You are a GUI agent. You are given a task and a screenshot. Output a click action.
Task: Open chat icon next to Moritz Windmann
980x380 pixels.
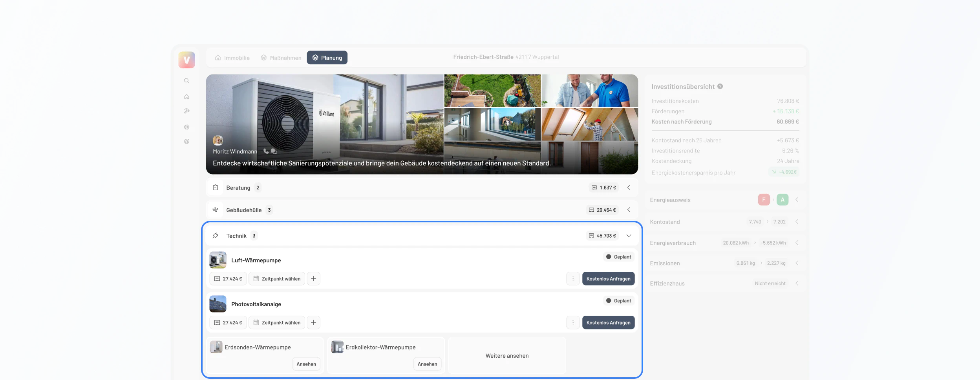click(x=274, y=151)
